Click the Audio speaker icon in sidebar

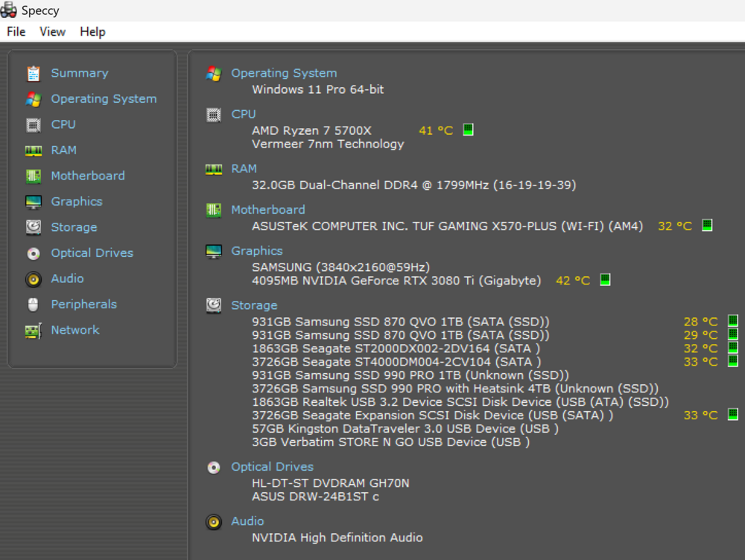(34, 279)
